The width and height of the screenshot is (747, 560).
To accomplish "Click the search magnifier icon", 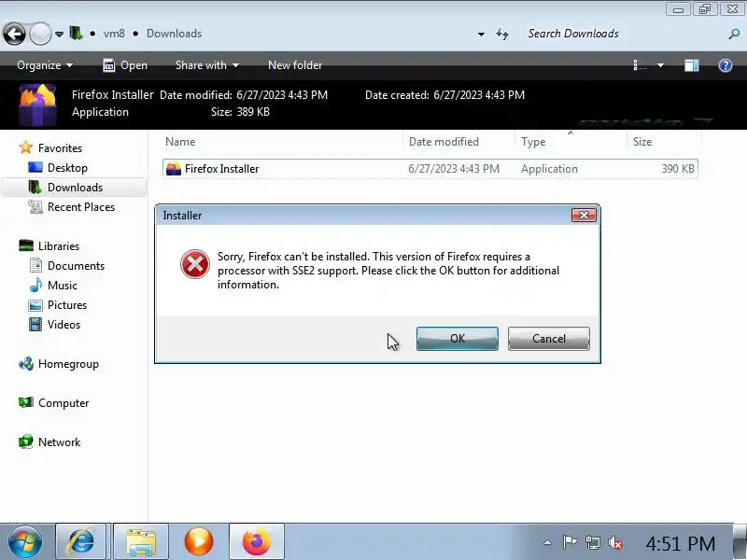I will click(x=734, y=34).
